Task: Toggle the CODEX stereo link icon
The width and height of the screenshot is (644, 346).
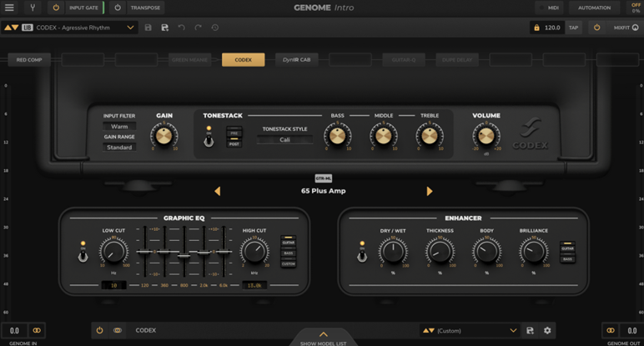Action: [118, 330]
